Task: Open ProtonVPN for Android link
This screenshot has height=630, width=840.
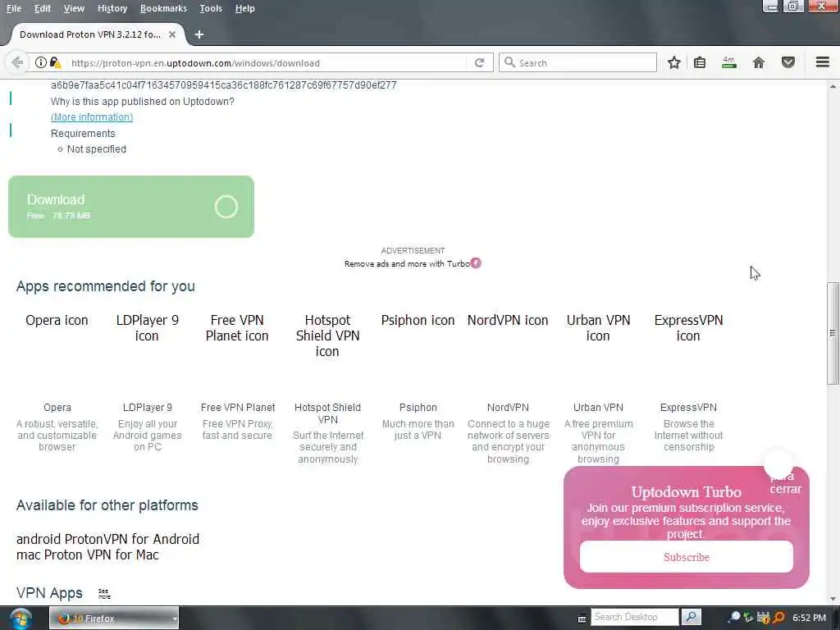Action: [107, 539]
